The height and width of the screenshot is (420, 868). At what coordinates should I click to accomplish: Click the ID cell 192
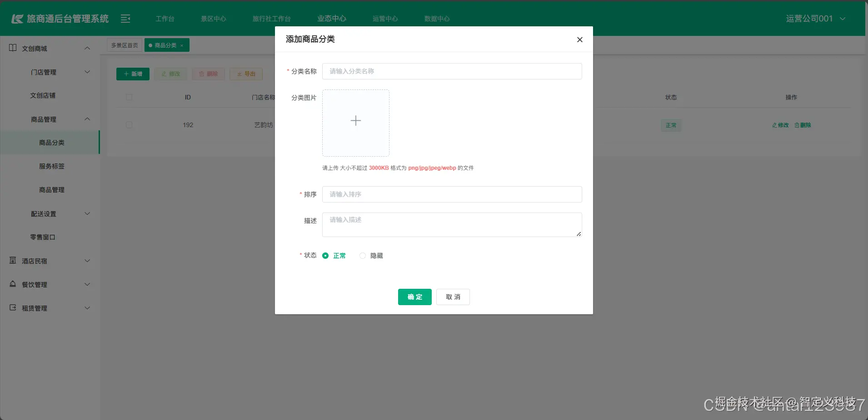coord(188,125)
